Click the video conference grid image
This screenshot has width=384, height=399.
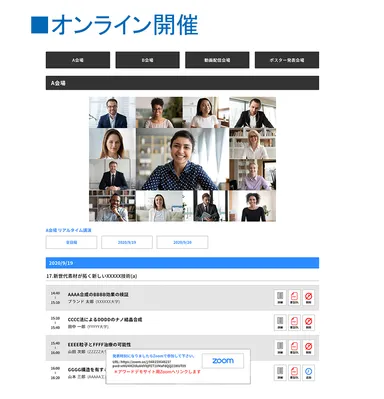(182, 159)
